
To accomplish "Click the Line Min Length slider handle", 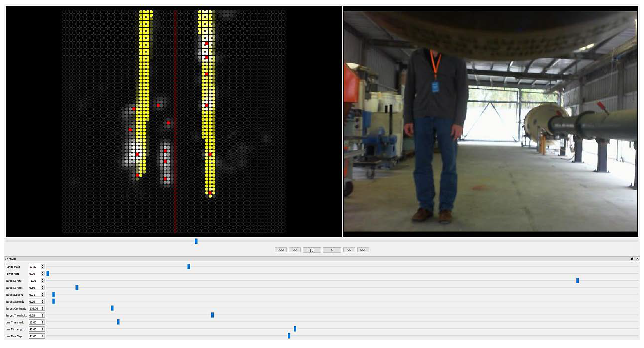I will pyautogui.click(x=295, y=329).
